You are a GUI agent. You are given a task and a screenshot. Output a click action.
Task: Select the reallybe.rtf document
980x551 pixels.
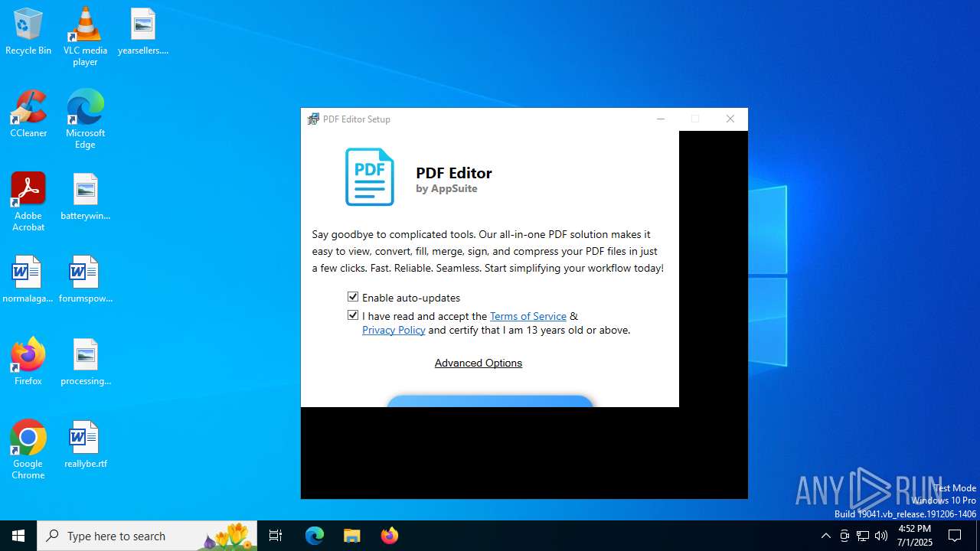(x=85, y=445)
